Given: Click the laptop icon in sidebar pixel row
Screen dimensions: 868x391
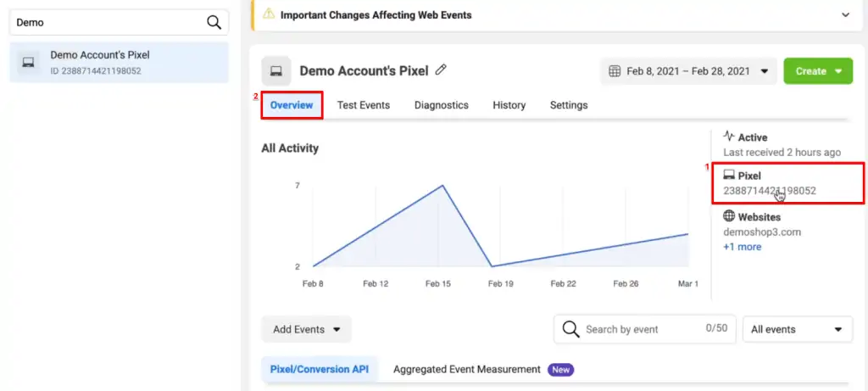Looking at the screenshot, I should 28,63.
